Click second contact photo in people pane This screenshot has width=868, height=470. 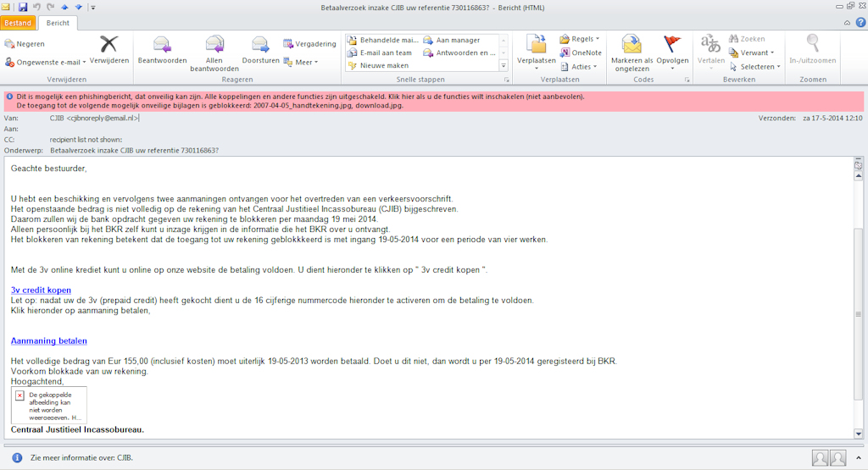[x=837, y=458]
